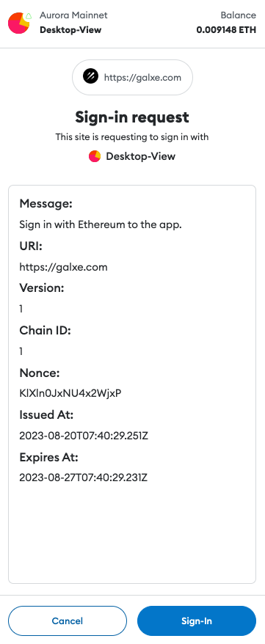Click the Issued At timestamp value
The image size is (265, 644).
click(84, 436)
